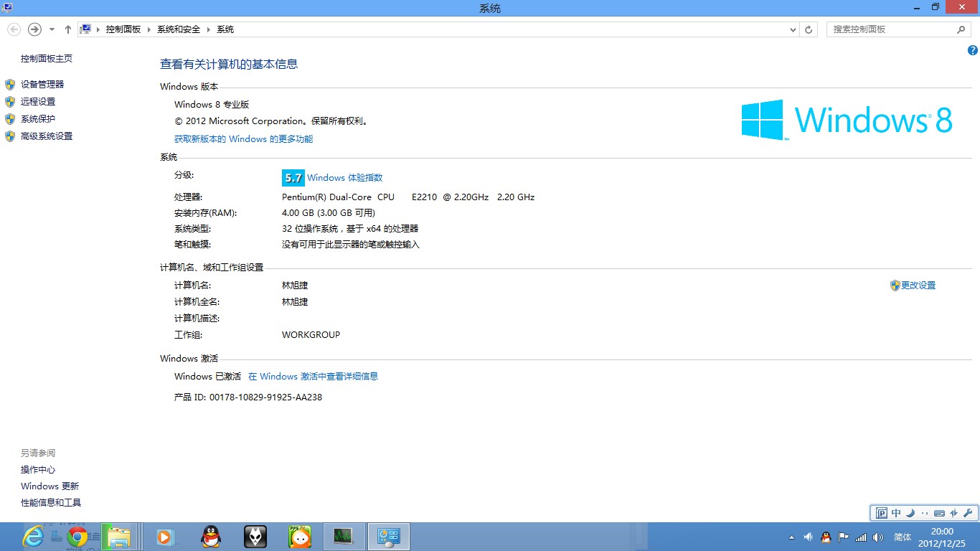Open QQ from the system tray penguin
Image resolution: width=980 pixels, height=551 pixels.
point(826,537)
